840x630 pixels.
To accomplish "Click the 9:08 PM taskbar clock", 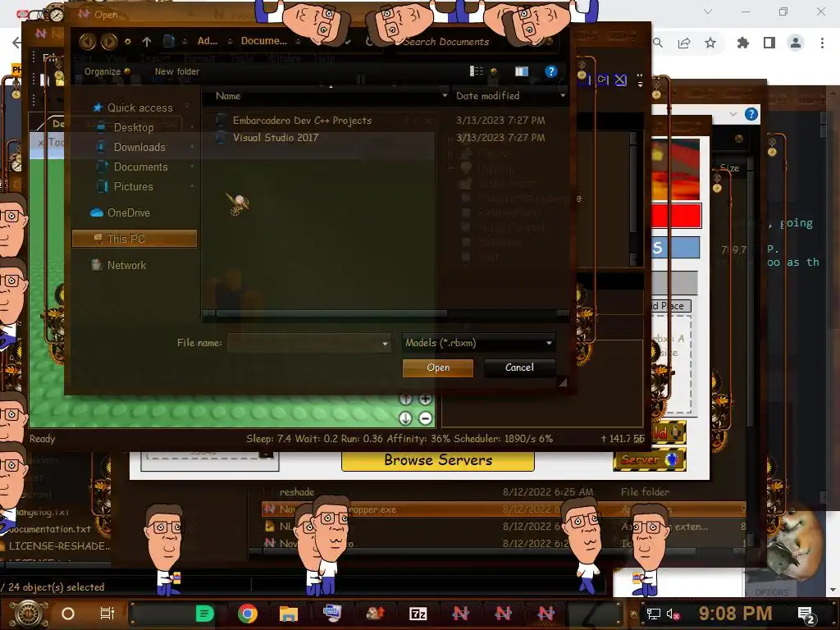I will tap(735, 614).
